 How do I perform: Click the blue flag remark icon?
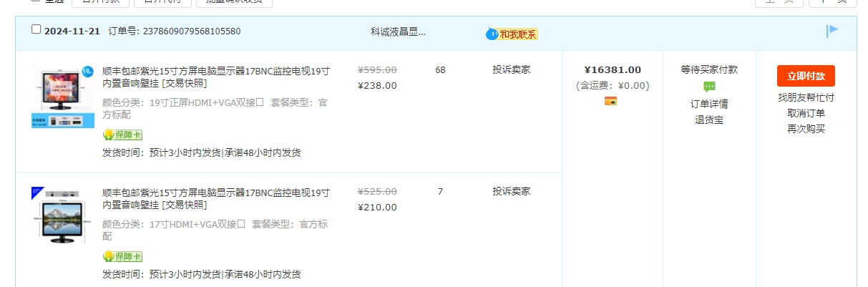(832, 31)
